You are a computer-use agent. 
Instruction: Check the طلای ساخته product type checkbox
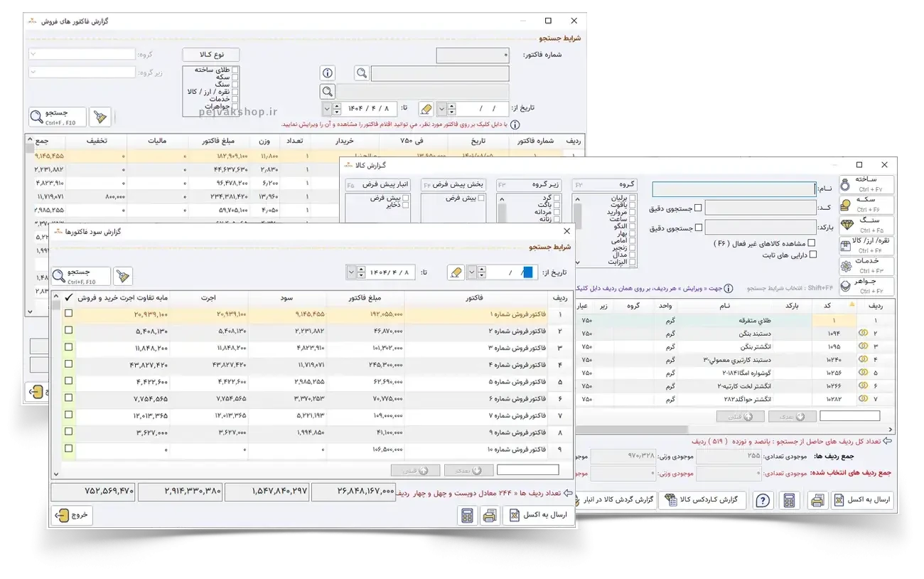coord(235,70)
